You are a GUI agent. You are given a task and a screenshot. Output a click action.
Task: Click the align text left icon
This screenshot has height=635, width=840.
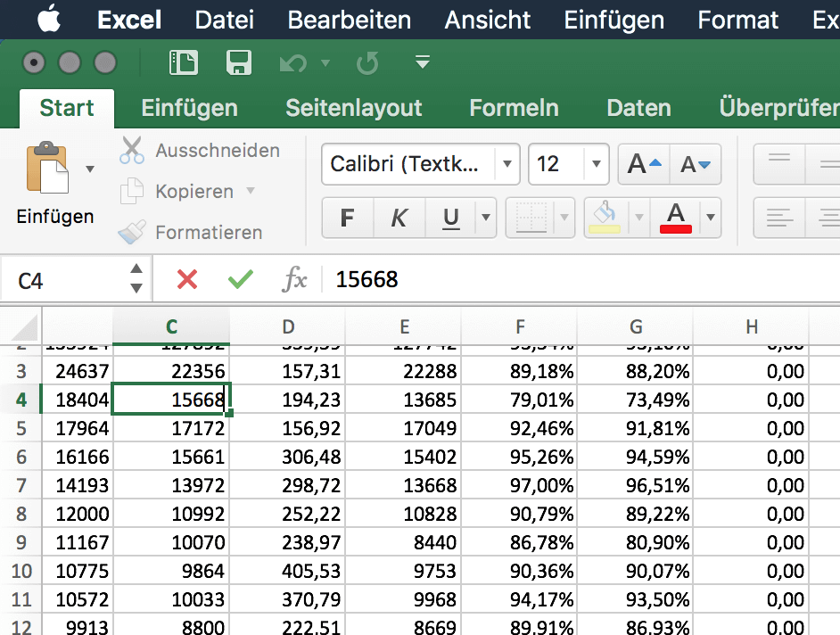point(779,218)
